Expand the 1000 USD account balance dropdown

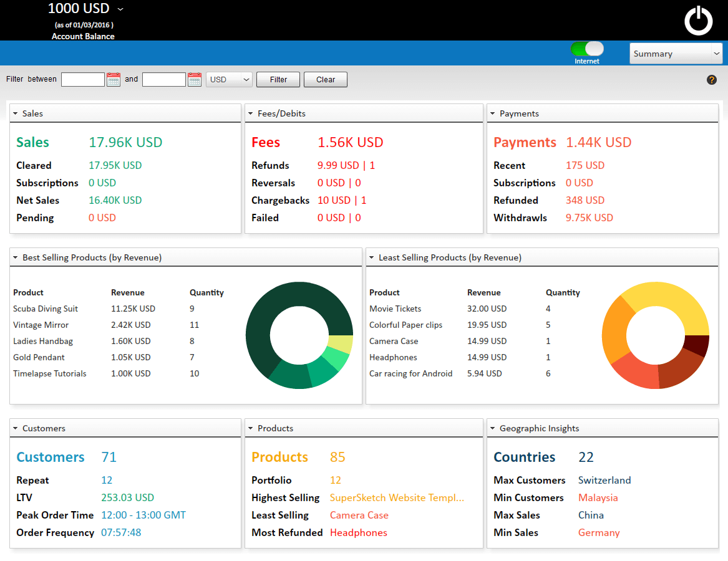[x=120, y=9]
